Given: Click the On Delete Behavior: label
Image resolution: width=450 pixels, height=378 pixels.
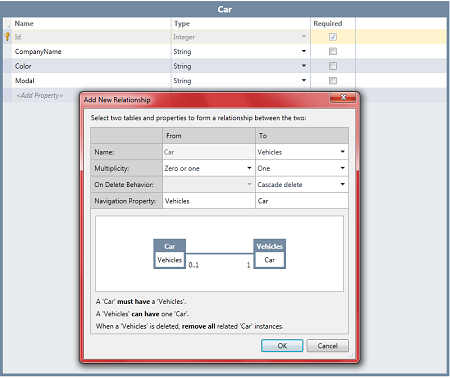Looking at the screenshot, I should pyautogui.click(x=124, y=185).
